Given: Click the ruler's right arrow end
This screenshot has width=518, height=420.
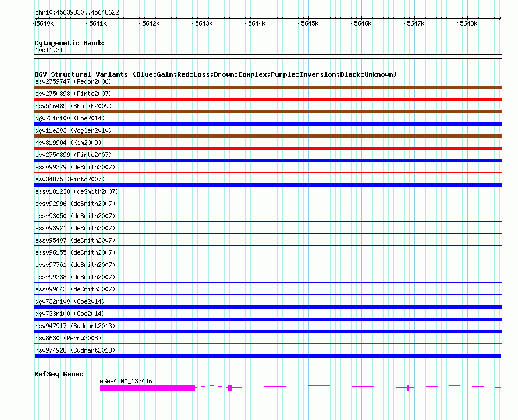Looking at the screenshot, I should pos(500,18).
